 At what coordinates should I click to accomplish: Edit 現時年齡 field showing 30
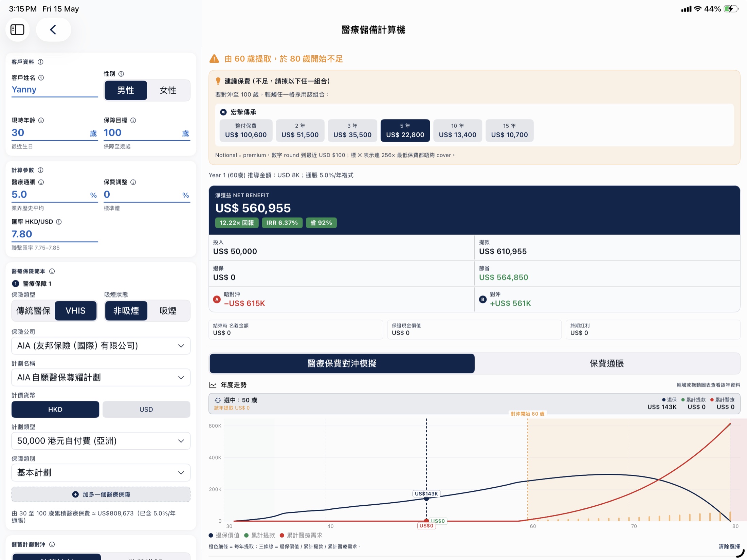pos(55,133)
